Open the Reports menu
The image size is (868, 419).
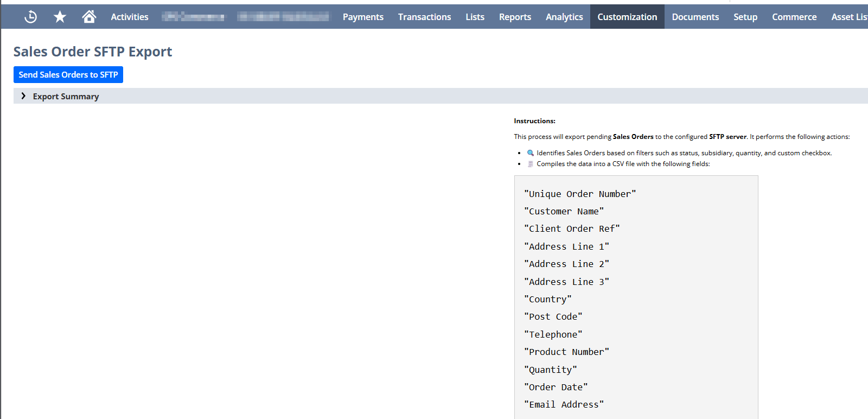(x=515, y=17)
